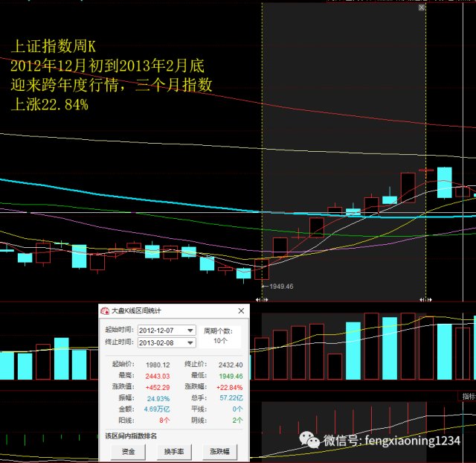Click the 涨跌值 value +452.29
Screen dimensions: 476x463
[x=158, y=387]
